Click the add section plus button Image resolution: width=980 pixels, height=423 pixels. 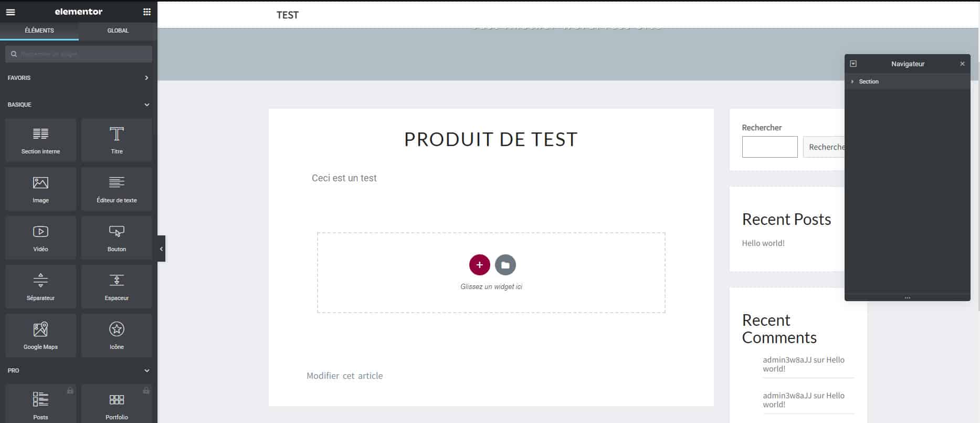coord(479,265)
